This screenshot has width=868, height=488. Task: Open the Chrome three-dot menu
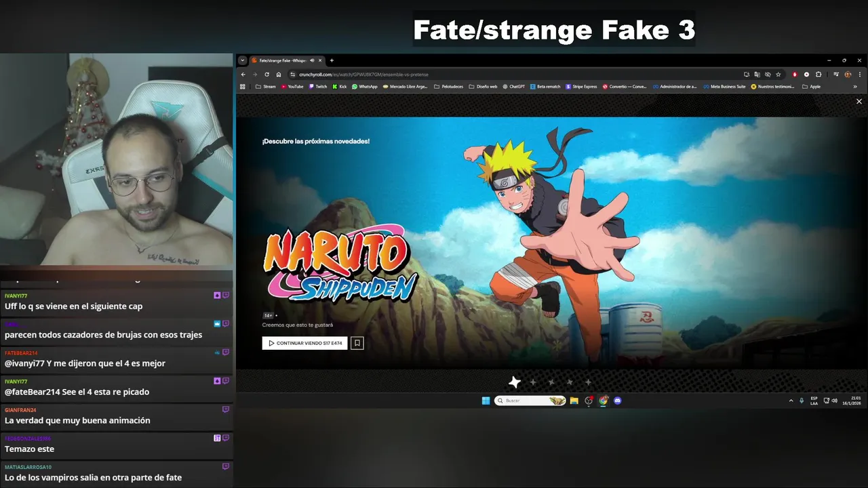tap(860, 75)
